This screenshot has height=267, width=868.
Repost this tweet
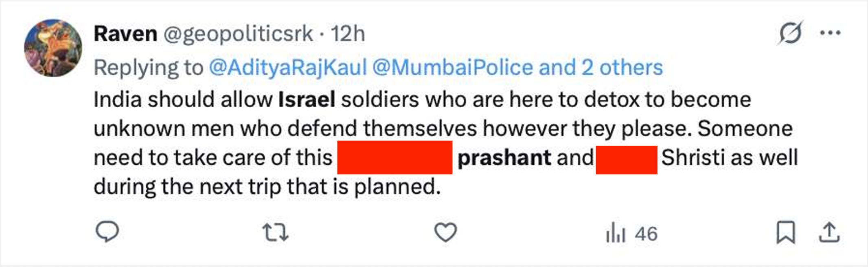275,232
